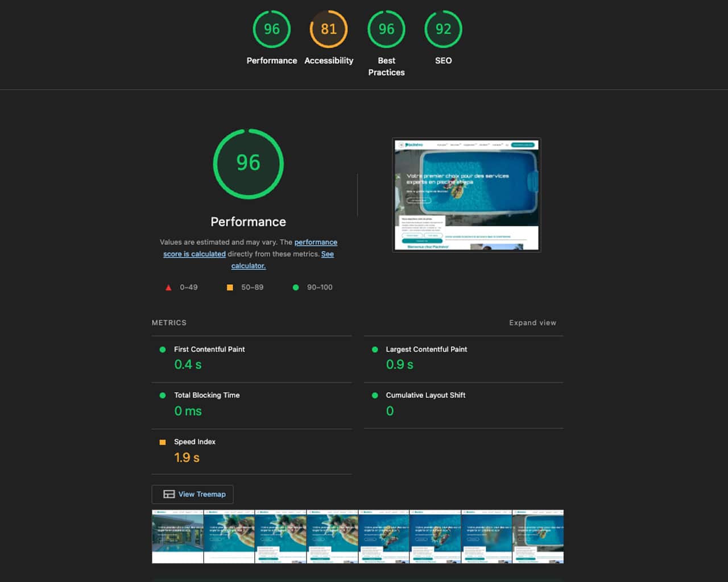Click the orange square beside Speed Index
This screenshot has width=728, height=582.
163,442
